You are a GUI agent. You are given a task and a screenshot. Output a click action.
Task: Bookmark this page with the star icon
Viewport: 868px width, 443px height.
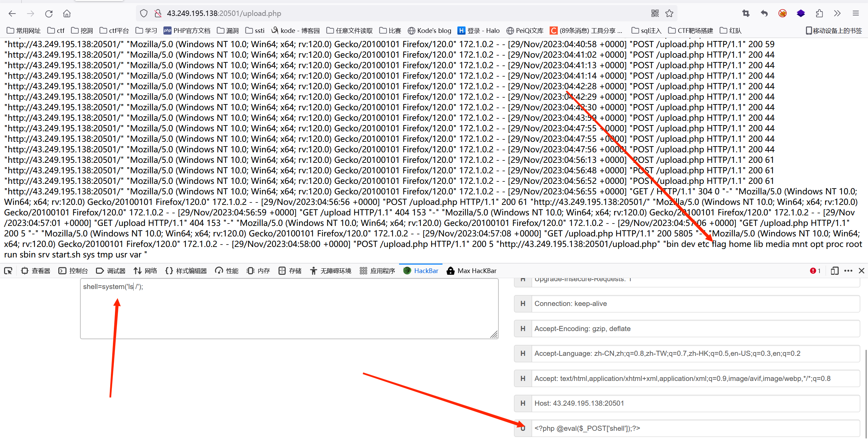(669, 14)
